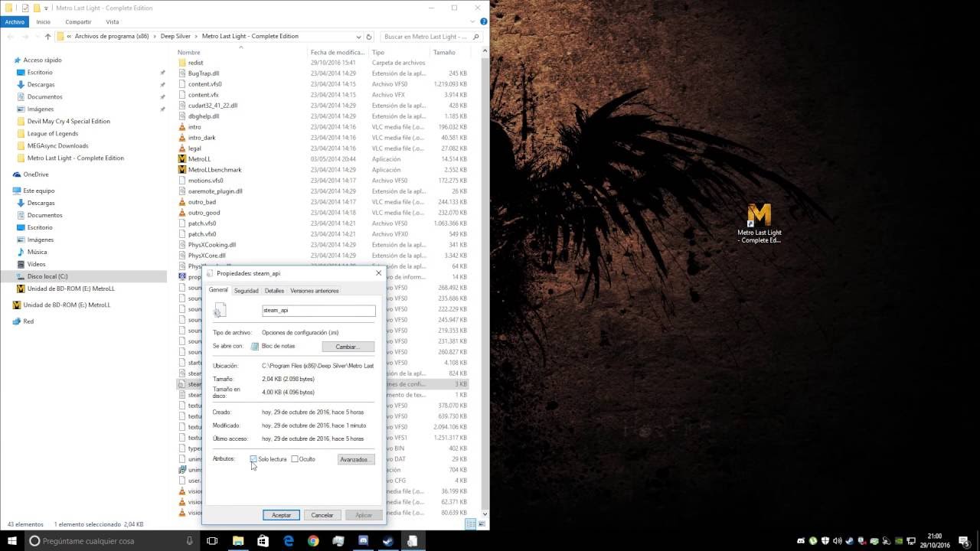Image resolution: width=980 pixels, height=551 pixels.
Task: Open Avanzados attribute options
Action: (356, 459)
